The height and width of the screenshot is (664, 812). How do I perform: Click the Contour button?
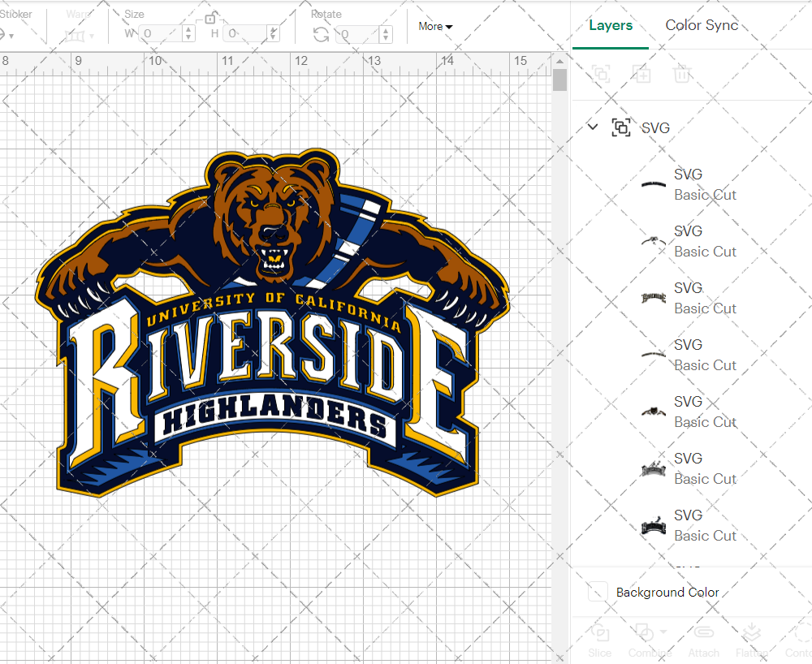pyautogui.click(x=800, y=640)
